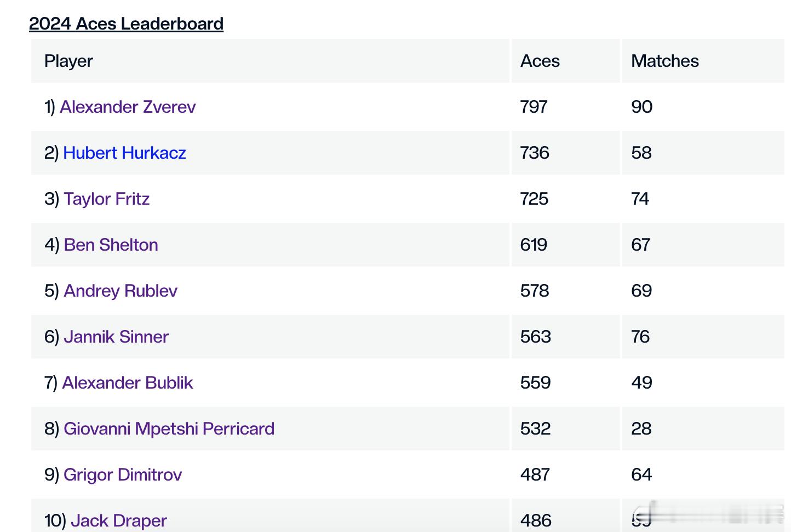Click the Matches column header
This screenshot has height=532, width=791.
[664, 61]
